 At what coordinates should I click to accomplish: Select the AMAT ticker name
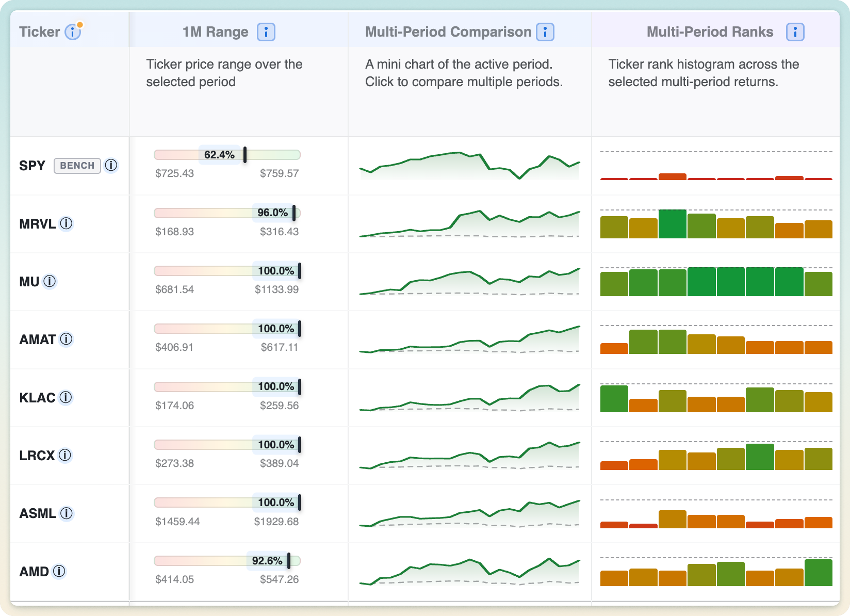[x=37, y=339]
